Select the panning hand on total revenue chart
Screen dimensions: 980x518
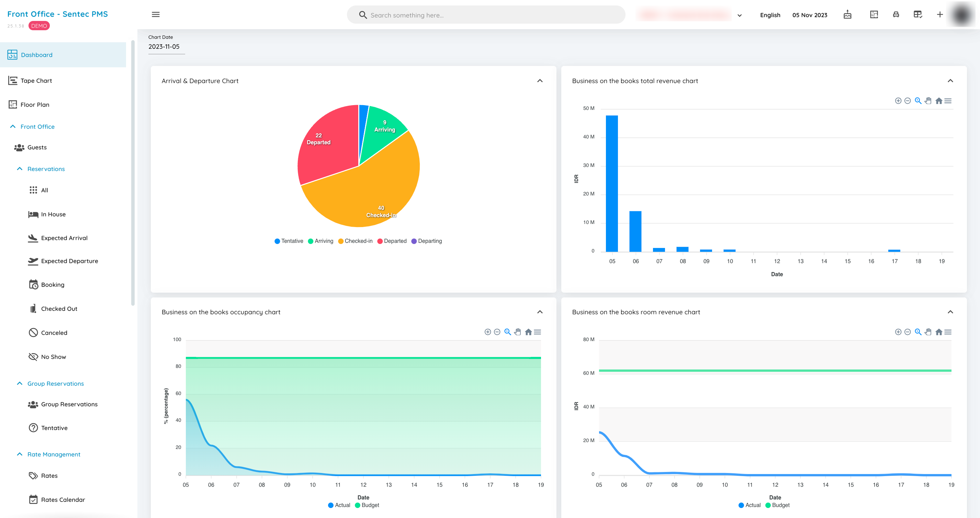[928, 101]
